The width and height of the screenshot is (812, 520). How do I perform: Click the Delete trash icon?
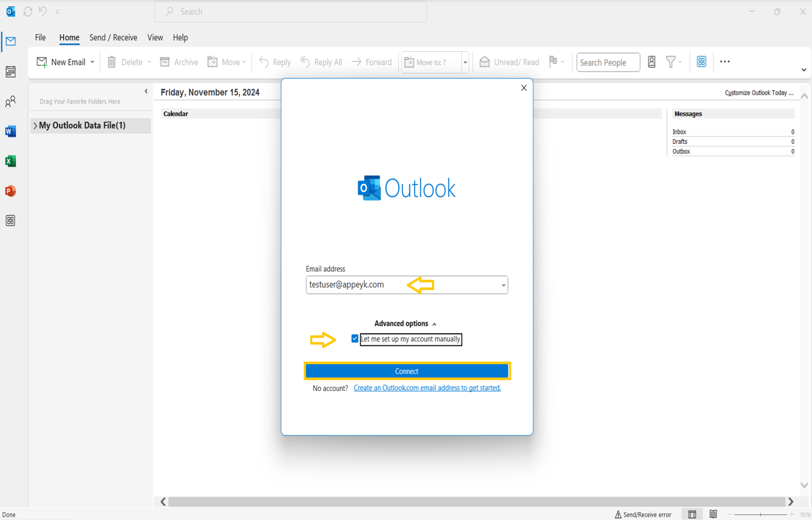pyautogui.click(x=112, y=62)
